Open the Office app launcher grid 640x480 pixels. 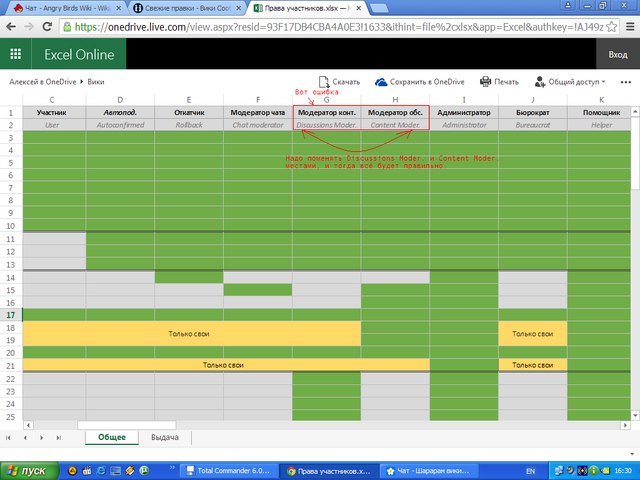click(x=16, y=54)
